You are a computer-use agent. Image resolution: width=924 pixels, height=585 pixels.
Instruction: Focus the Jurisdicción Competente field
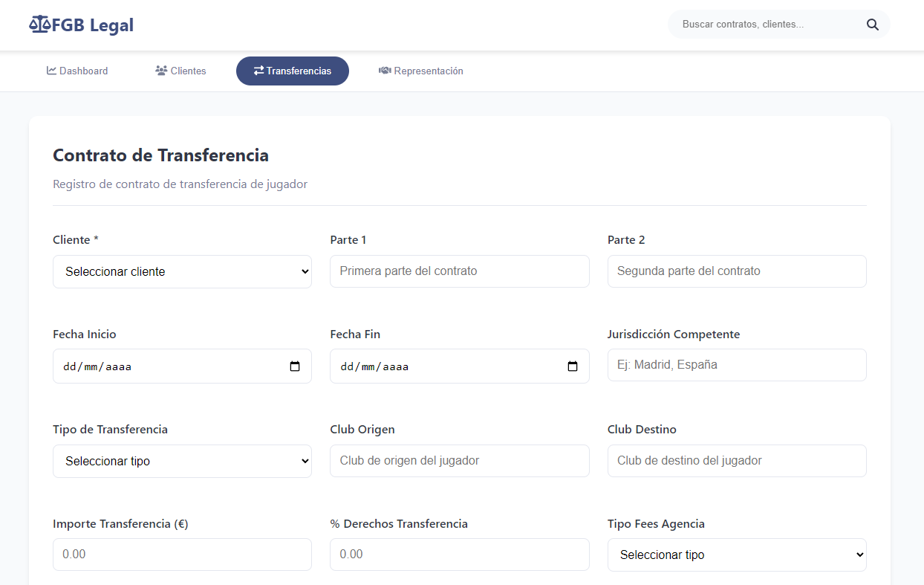(736, 365)
